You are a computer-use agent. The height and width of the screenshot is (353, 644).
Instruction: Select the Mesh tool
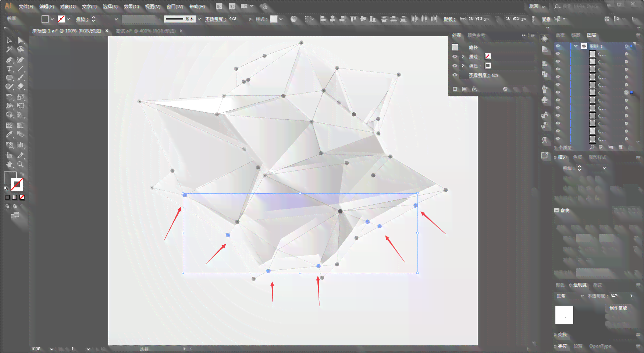(9, 126)
